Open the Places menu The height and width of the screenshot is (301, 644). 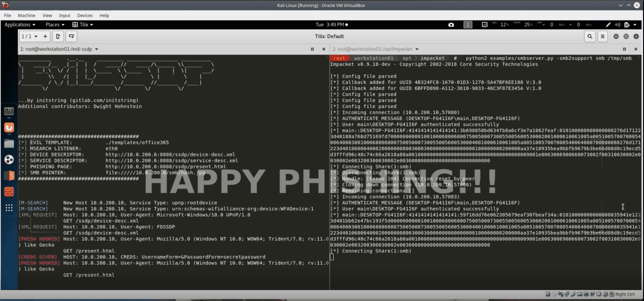tap(55, 25)
